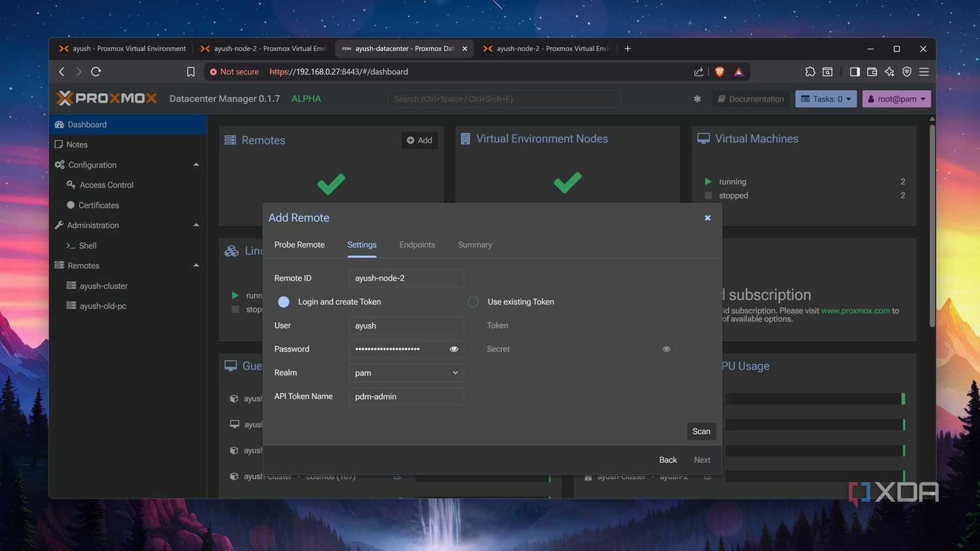Collapse the Administration section
The image size is (980, 551).
(x=196, y=225)
